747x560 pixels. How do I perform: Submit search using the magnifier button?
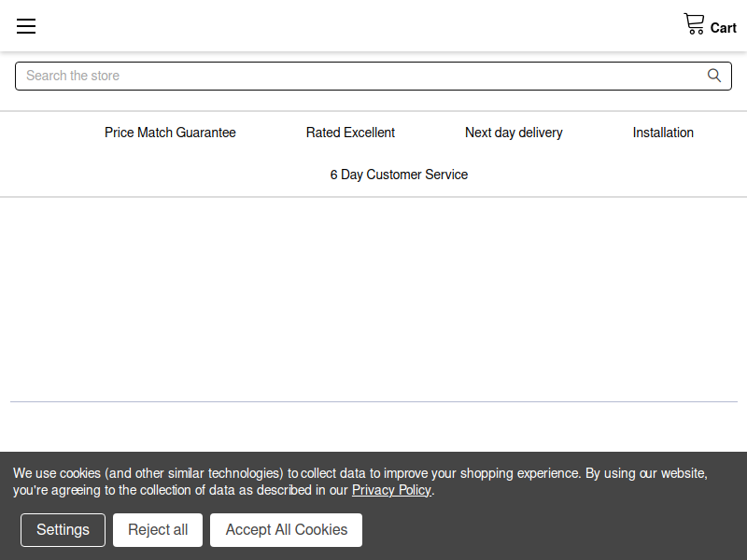coord(713,76)
